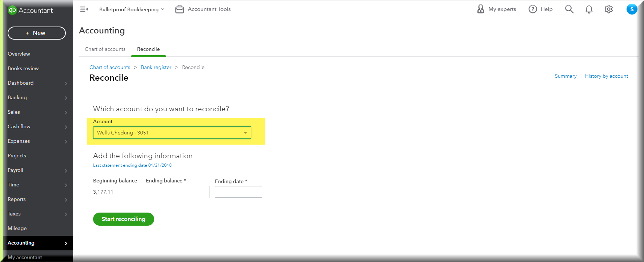
Task: Click the Last statement ending date link
Action: (132, 165)
